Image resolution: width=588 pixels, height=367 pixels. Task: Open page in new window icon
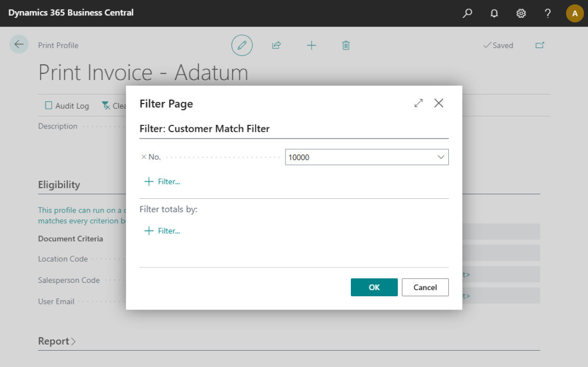pyautogui.click(x=540, y=45)
